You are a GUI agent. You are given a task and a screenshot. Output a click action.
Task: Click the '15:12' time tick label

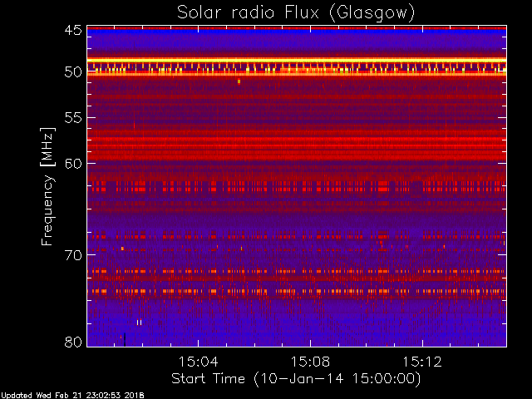(x=422, y=362)
